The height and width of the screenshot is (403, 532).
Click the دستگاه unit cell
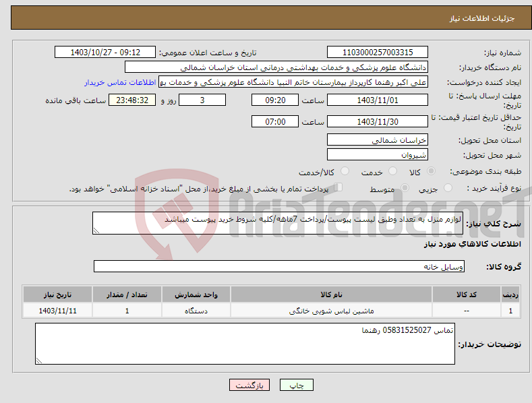[196, 311]
